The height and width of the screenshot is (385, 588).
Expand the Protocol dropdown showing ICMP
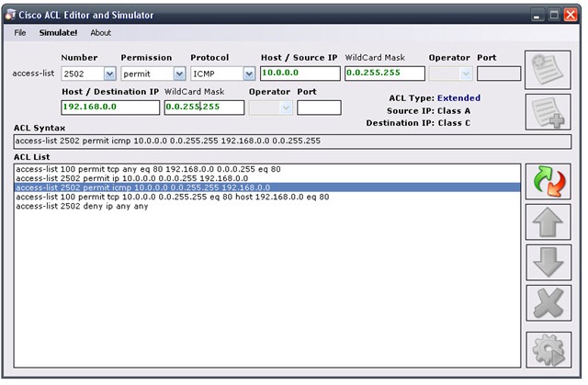pos(249,74)
